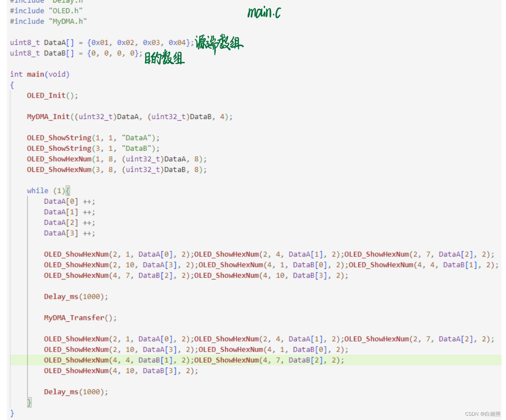
Task: Click the opening brace of main
Action: [12, 85]
